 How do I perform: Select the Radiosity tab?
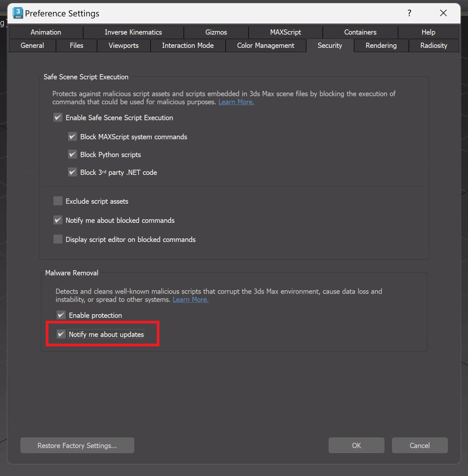coord(433,46)
